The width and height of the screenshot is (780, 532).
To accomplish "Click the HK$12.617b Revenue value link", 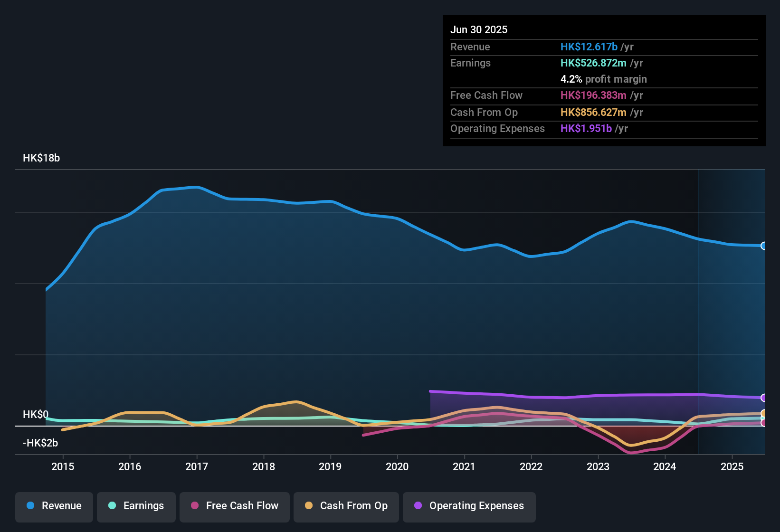I will (589, 47).
